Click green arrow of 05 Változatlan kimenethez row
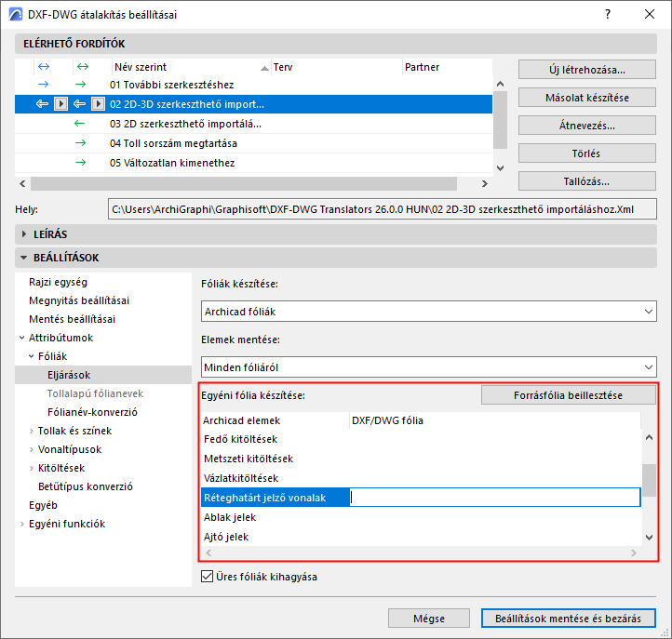The width and height of the screenshot is (672, 639). click(81, 163)
